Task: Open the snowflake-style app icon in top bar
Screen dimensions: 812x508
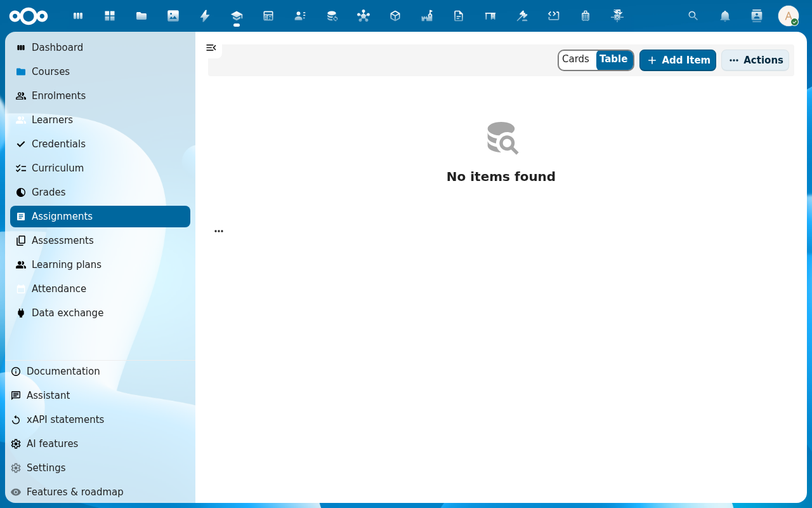Action: pyautogui.click(x=617, y=16)
